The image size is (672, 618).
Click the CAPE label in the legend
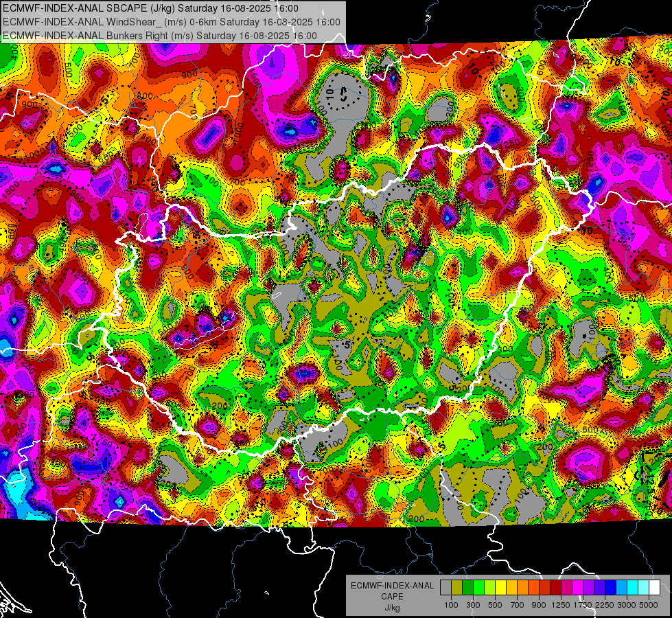(392, 597)
